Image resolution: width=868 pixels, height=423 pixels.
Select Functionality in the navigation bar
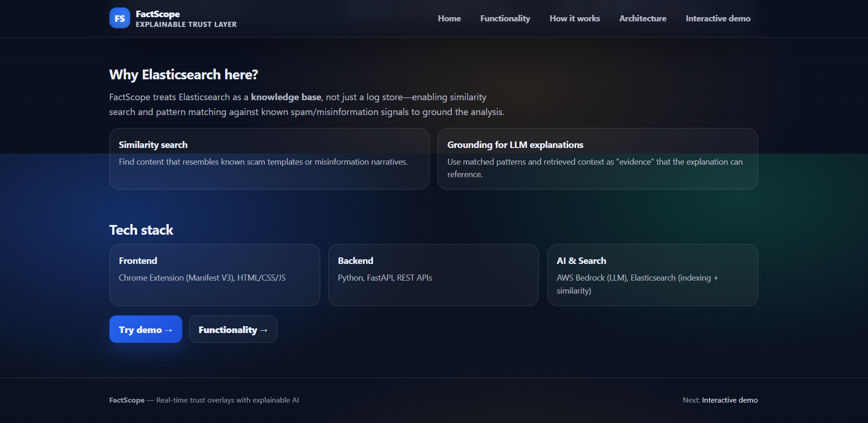pyautogui.click(x=505, y=19)
